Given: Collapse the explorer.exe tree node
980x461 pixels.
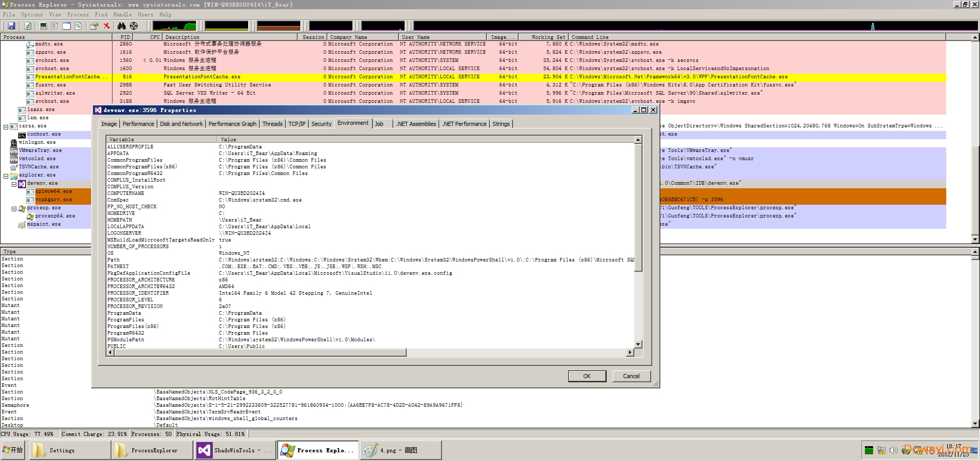Looking at the screenshot, I should point(6,175).
